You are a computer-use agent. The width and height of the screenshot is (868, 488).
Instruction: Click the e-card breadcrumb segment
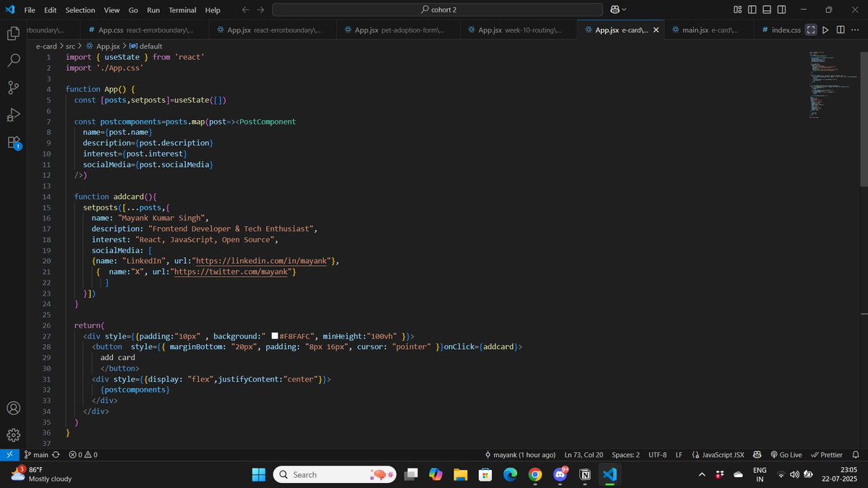[46, 46]
